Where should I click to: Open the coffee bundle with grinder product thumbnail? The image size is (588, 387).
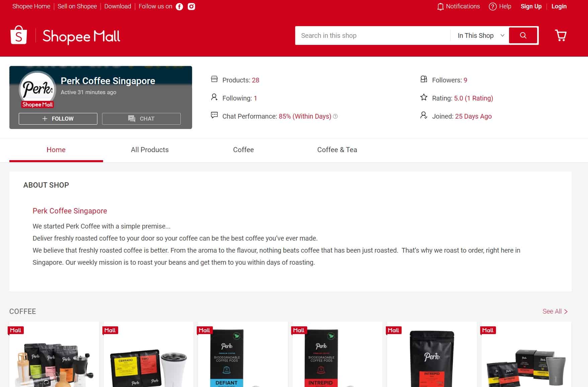click(x=54, y=354)
